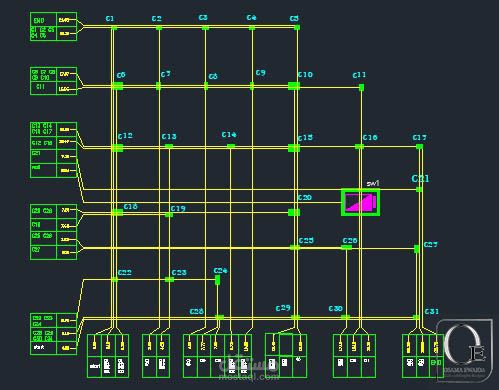Viewport: 499px width, 390px height.
Task: Click the C11 node label
Action: click(359, 75)
